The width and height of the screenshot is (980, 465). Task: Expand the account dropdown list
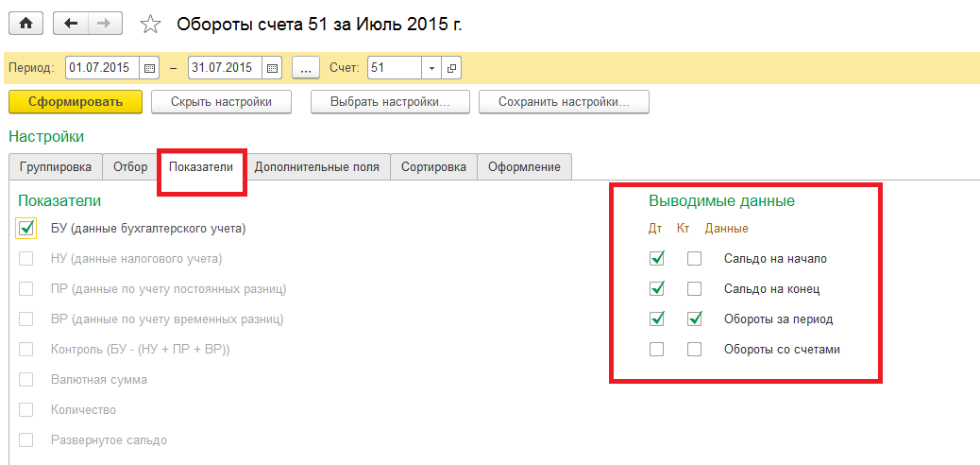pyautogui.click(x=431, y=68)
